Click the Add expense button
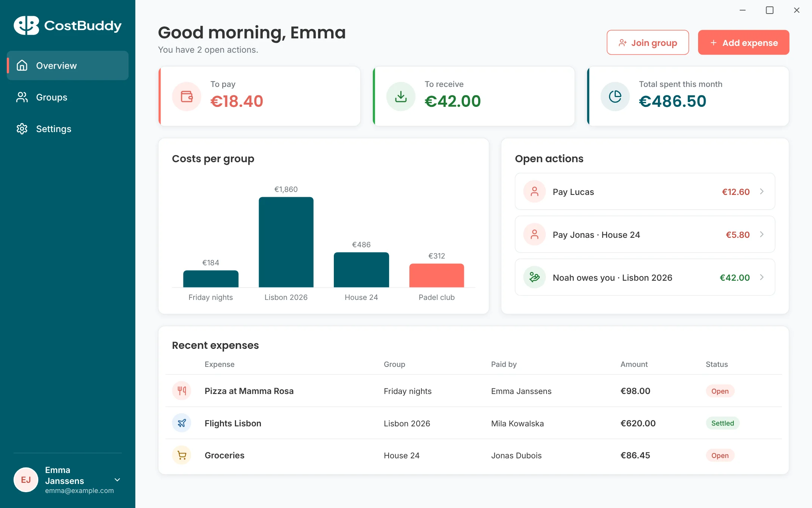The height and width of the screenshot is (508, 812). pos(744,43)
